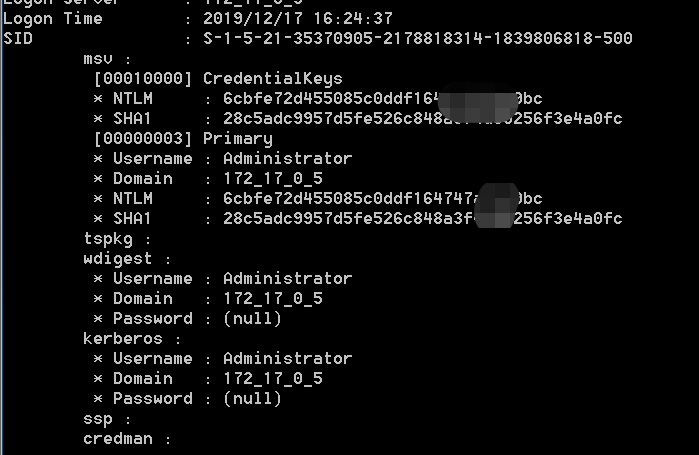Click the wdigest Password (null) value
This screenshot has width=699, height=455.
point(253,319)
